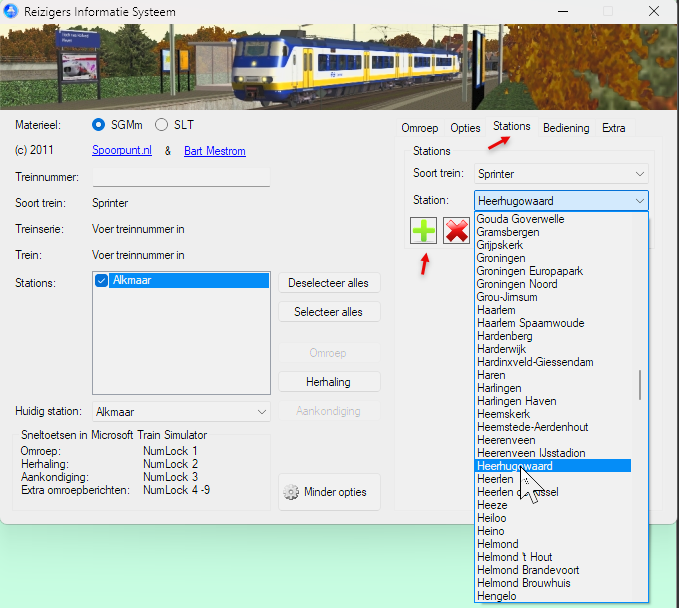Image resolution: width=679 pixels, height=608 pixels.
Task: Click the green plus add station icon
Action: [424, 231]
